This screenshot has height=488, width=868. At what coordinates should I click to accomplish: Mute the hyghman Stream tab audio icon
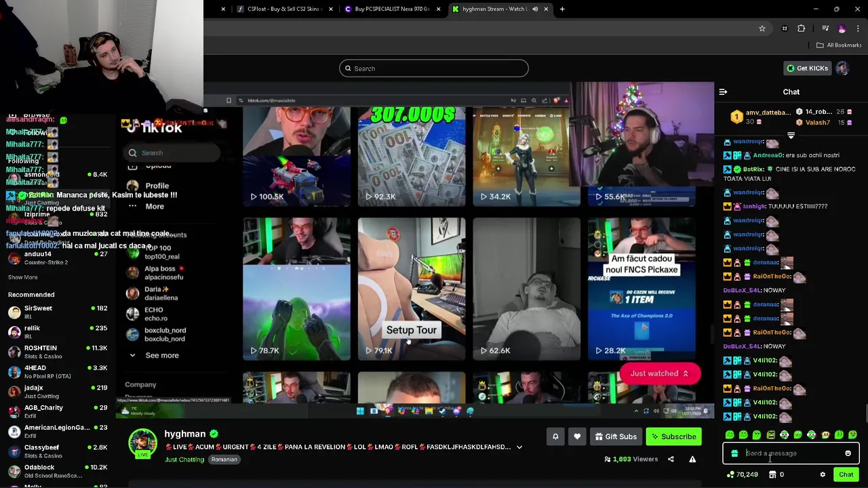pos(535,9)
